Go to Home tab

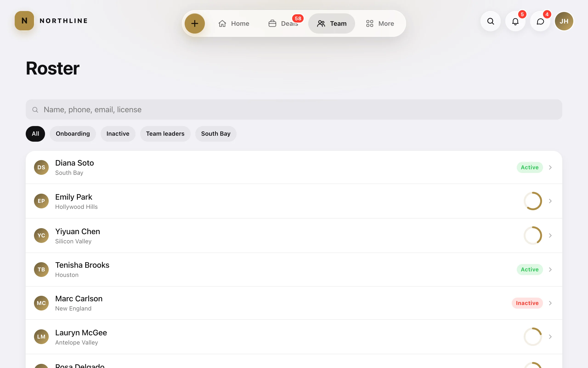(234, 23)
